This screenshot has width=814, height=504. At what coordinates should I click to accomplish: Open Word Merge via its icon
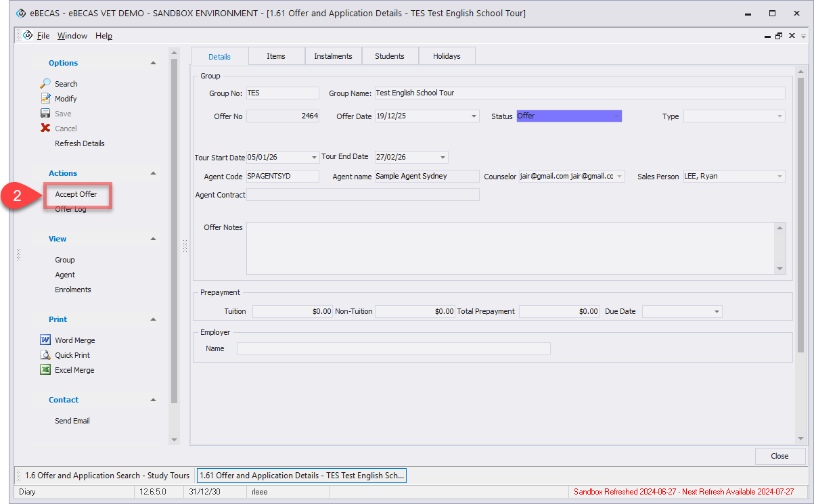pos(45,340)
